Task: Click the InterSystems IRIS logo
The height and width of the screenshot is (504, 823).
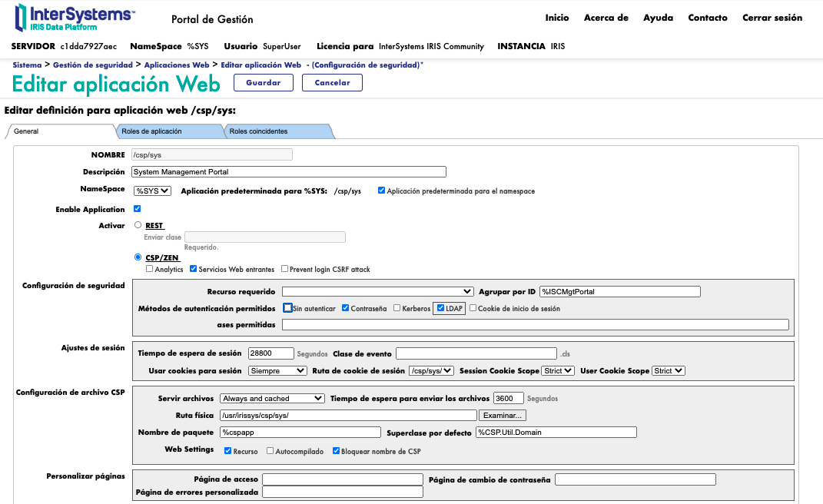Action: [75, 18]
